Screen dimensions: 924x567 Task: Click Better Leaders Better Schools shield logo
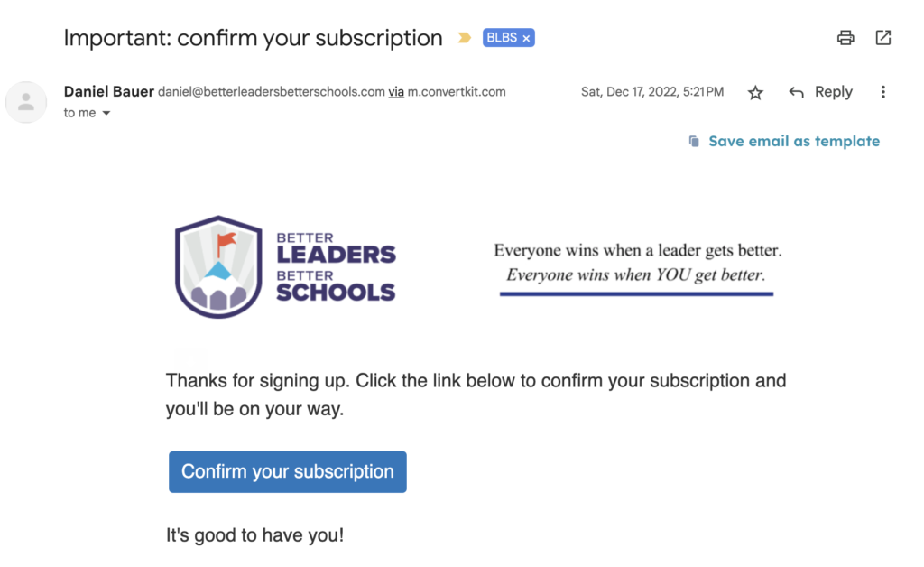(218, 267)
